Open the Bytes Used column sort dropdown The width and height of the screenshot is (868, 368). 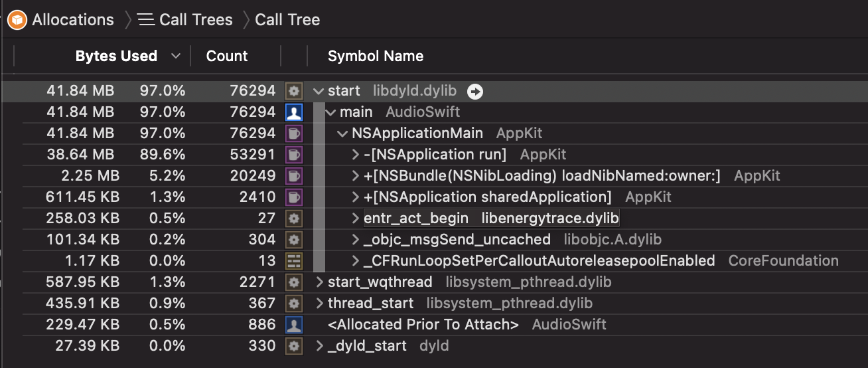pyautogui.click(x=176, y=56)
